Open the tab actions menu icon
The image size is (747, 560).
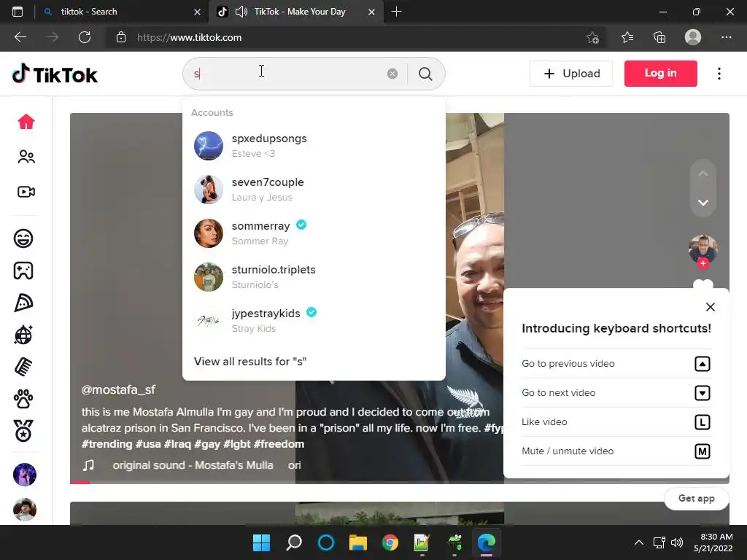(18, 12)
